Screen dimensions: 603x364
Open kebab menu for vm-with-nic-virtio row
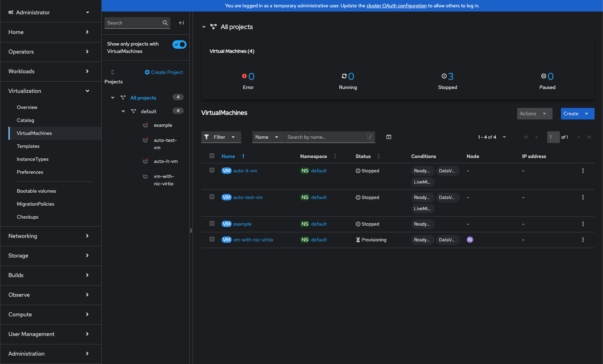click(583, 240)
